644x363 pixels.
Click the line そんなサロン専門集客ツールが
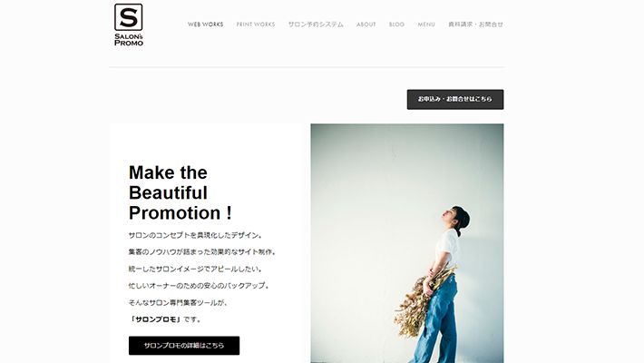pos(178,302)
